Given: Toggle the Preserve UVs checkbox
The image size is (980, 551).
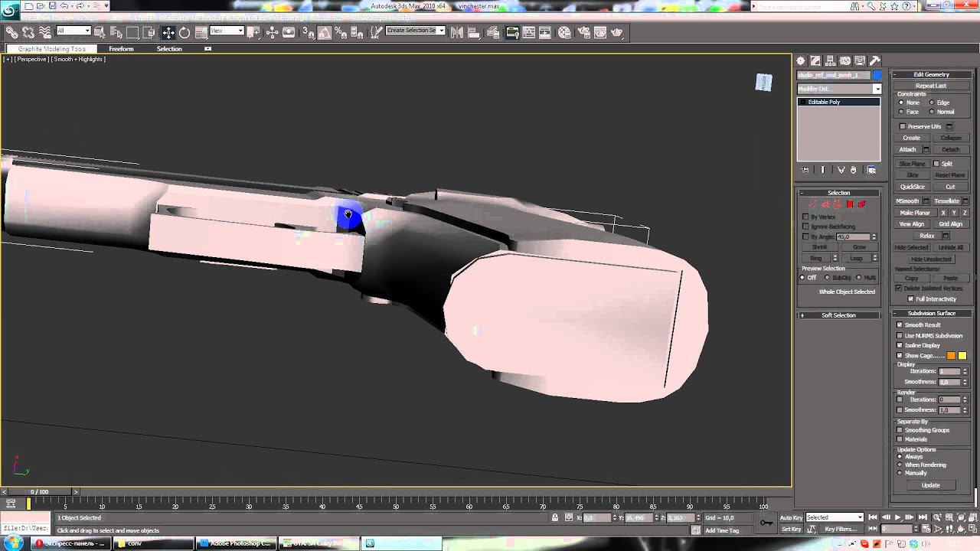Looking at the screenshot, I should [x=903, y=126].
